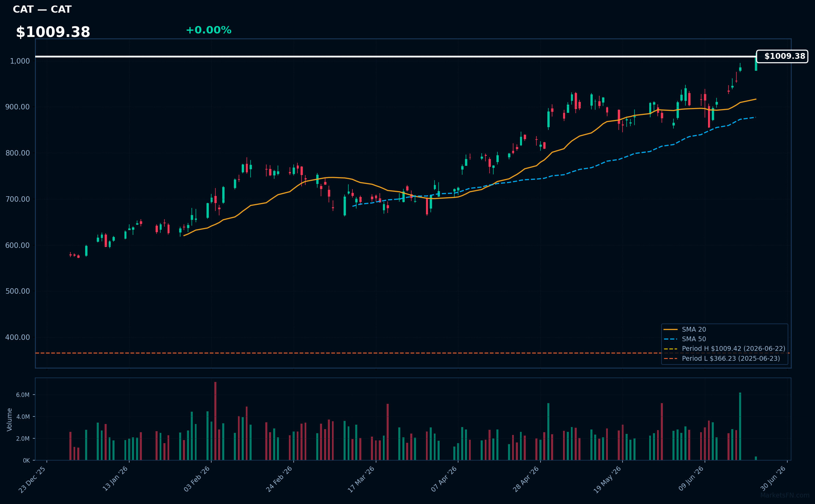Click the 1,000 price axis label
Image resolution: width=815 pixels, height=504 pixels.
pyautogui.click(x=20, y=61)
